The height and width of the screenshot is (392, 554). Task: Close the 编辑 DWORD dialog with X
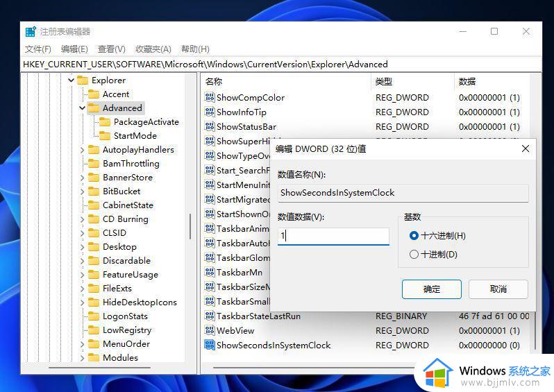pos(526,148)
